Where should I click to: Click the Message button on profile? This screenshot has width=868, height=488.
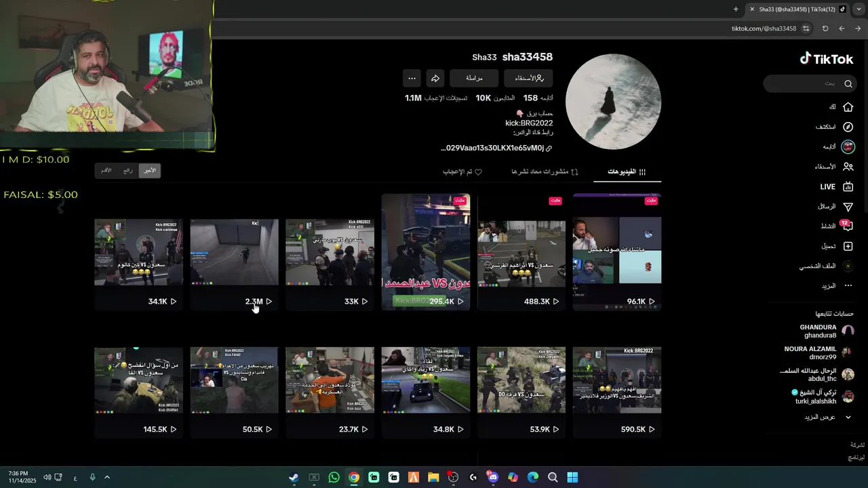474,79
